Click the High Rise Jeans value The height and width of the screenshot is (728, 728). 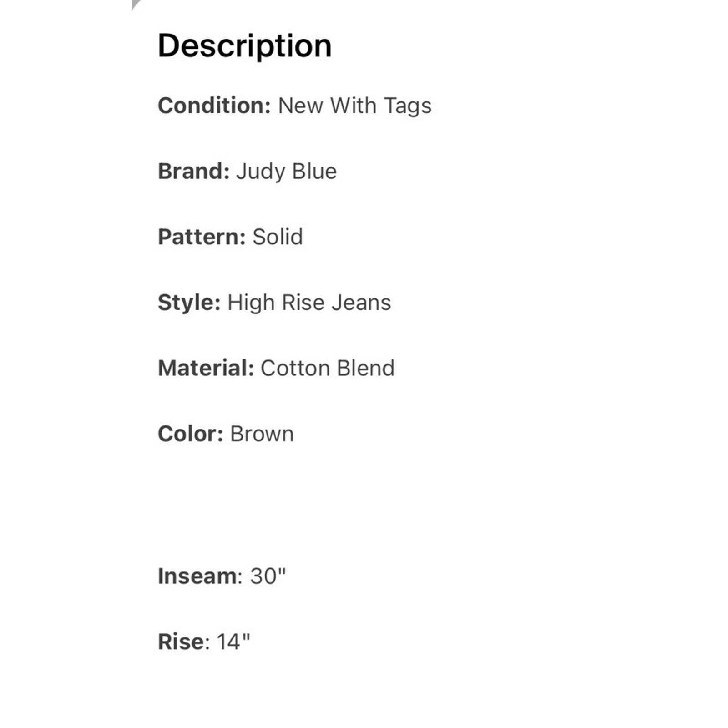pos(309,303)
